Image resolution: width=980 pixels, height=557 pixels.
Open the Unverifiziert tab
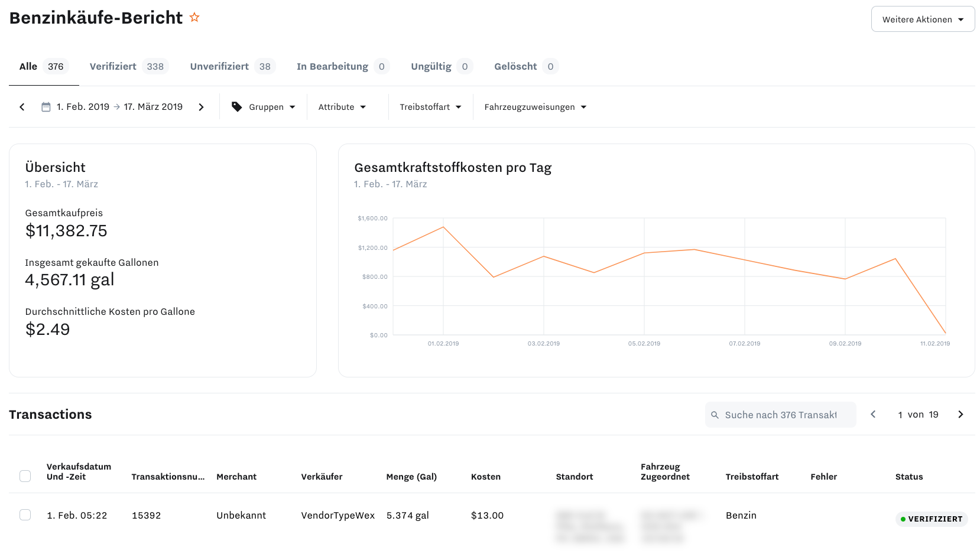point(232,67)
